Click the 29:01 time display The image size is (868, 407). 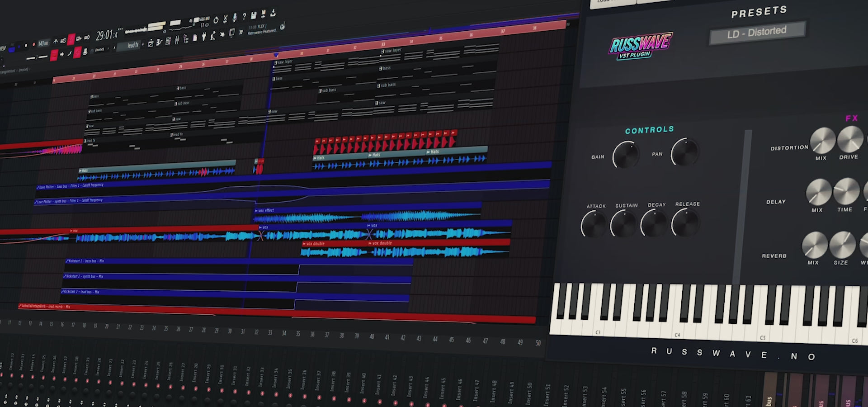pos(106,35)
